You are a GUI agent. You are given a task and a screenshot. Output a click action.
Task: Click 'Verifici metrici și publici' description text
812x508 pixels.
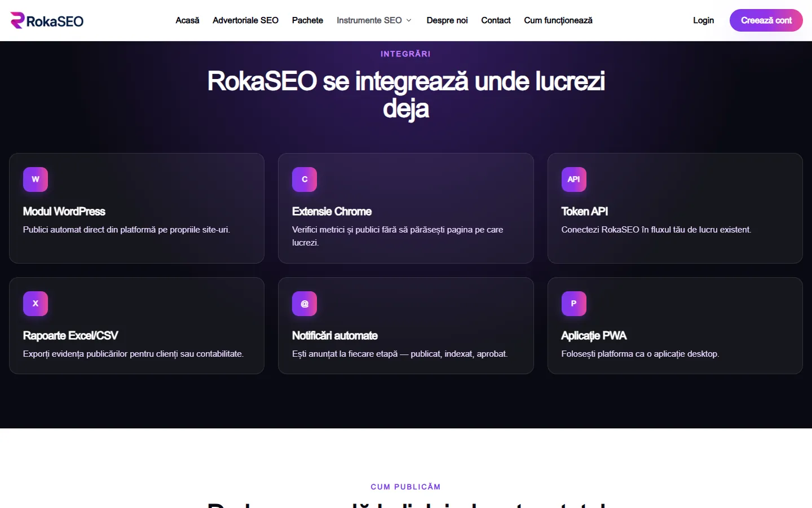[x=398, y=236]
